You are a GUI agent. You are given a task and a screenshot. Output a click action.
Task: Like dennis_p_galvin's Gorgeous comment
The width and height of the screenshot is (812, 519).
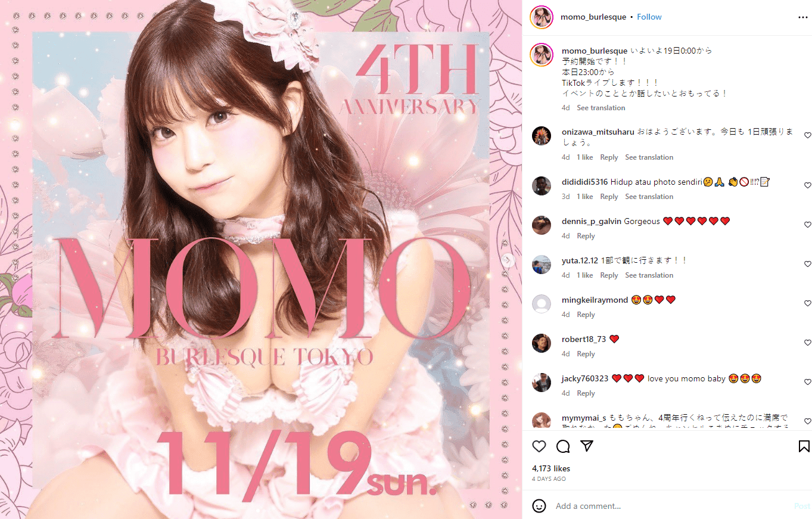(x=808, y=225)
